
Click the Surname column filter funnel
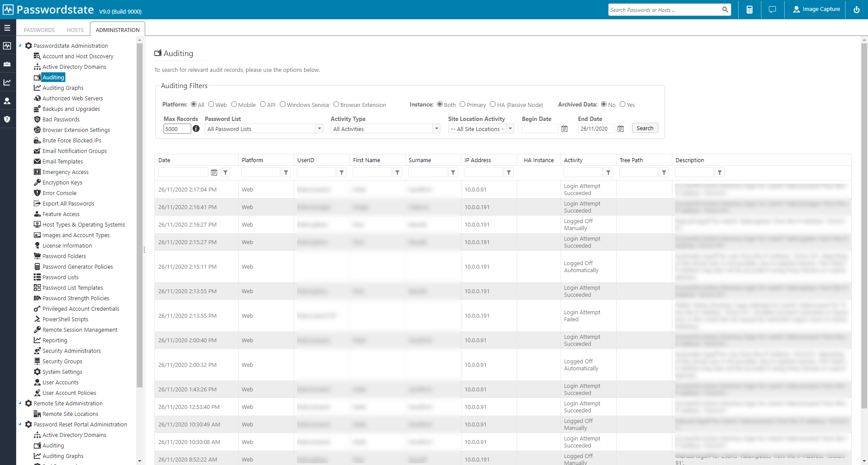coord(453,173)
